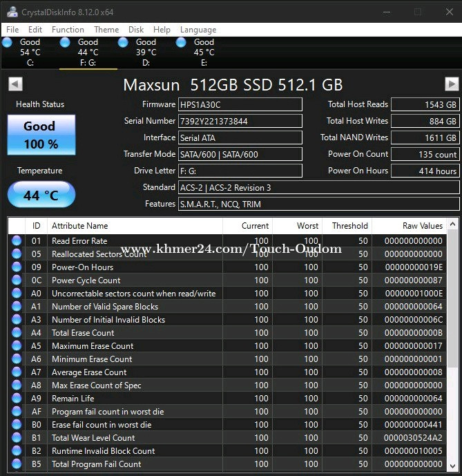Image resolution: width=462 pixels, height=476 pixels.
Task: Click the status orb for drive C:
Action: pyautogui.click(x=7, y=43)
